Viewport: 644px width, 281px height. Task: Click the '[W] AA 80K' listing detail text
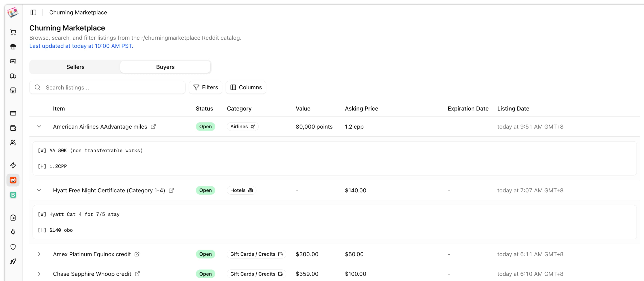(x=90, y=150)
